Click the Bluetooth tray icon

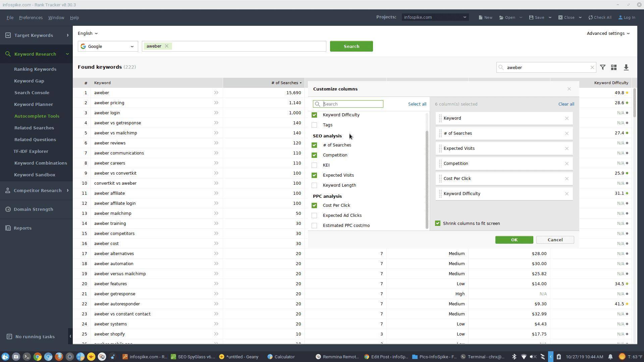(514, 357)
